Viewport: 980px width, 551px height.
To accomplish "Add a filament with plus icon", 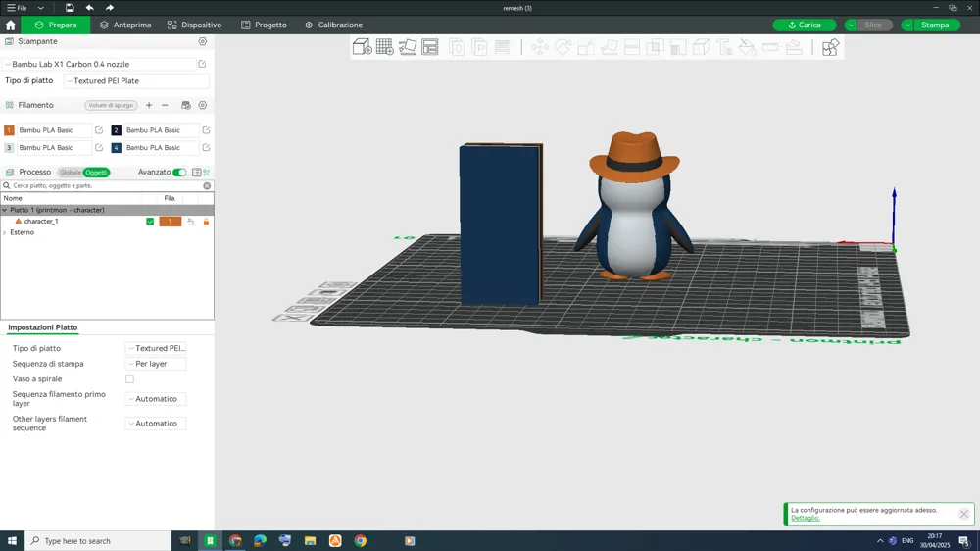I will (149, 105).
